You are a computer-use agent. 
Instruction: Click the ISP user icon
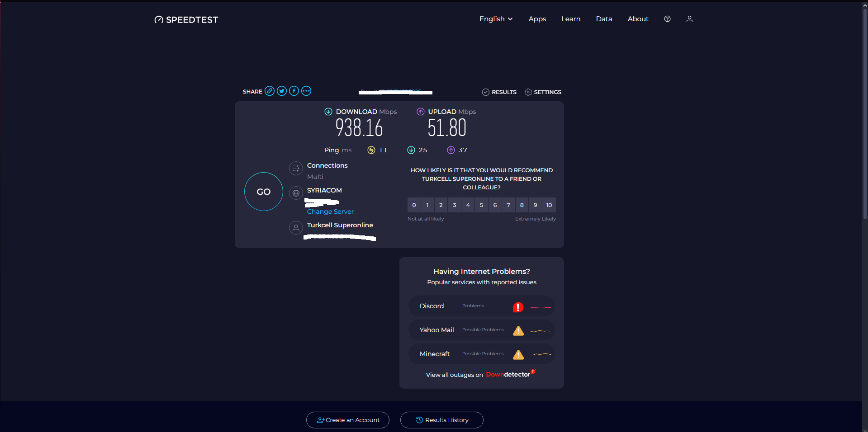(296, 228)
